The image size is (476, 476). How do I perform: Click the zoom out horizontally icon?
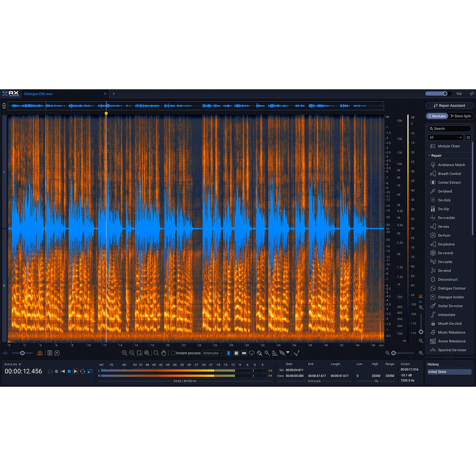tap(132, 353)
